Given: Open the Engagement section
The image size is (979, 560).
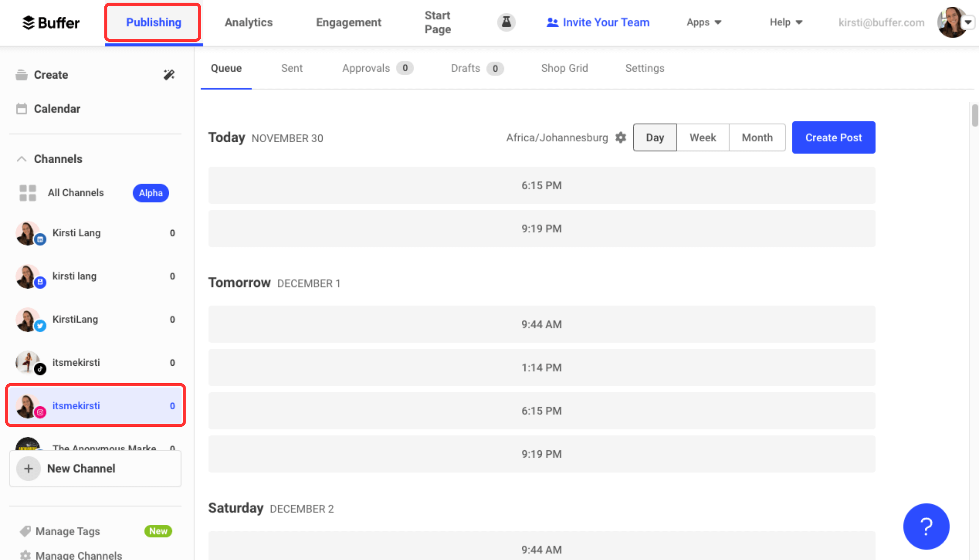Looking at the screenshot, I should pos(348,22).
